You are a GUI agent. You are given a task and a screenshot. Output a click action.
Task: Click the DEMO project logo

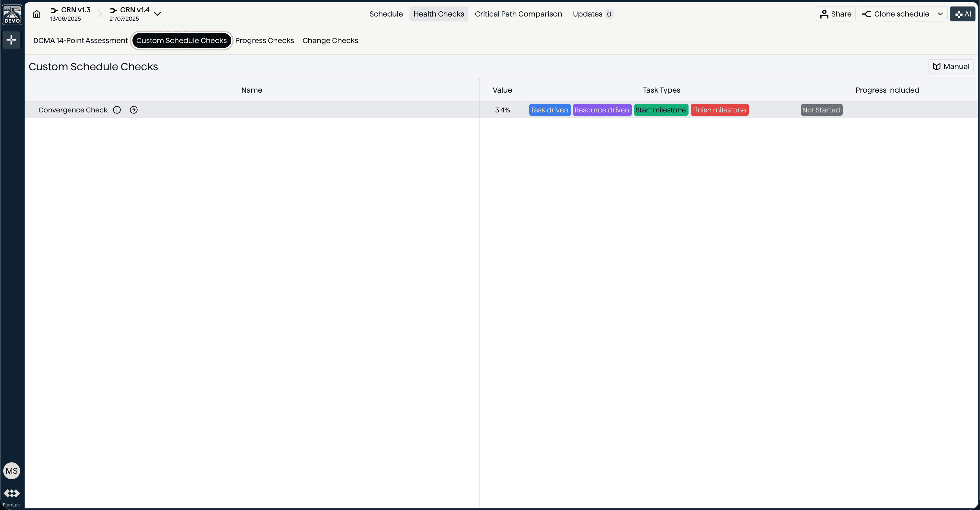pos(12,14)
